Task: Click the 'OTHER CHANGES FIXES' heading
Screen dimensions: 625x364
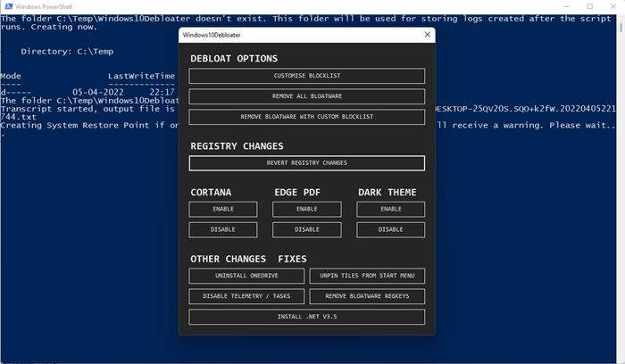Action: tap(248, 260)
